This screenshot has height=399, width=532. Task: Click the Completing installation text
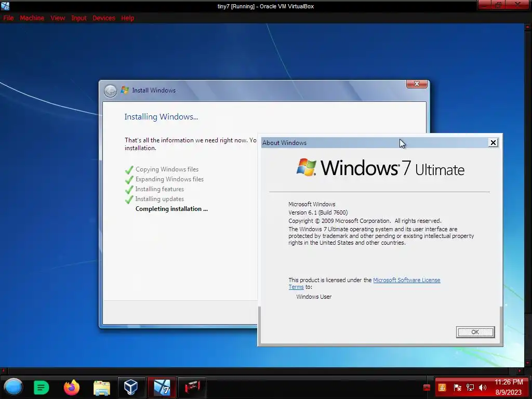click(x=171, y=209)
